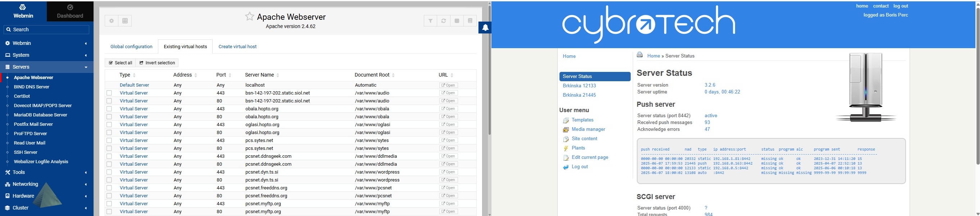Viewport: 980px width, 216px height.
Task: Tick checkbox for oglasi.hopto.org port 443
Action: (x=109, y=125)
